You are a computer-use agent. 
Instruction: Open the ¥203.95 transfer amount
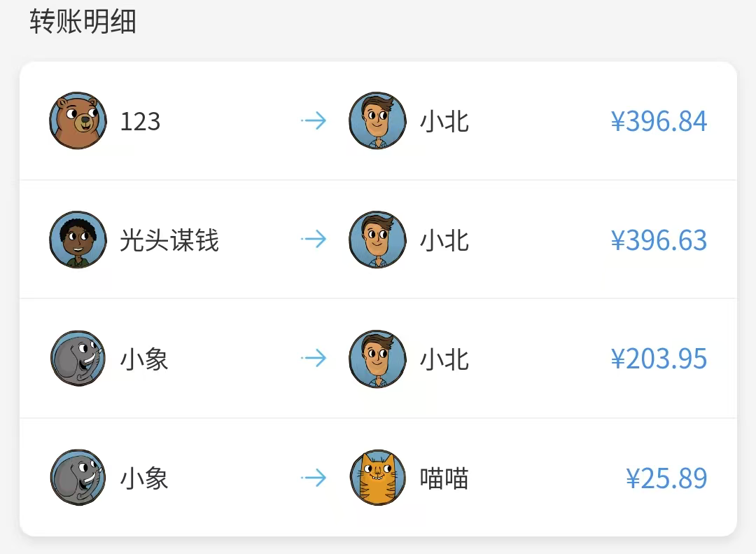coord(659,359)
